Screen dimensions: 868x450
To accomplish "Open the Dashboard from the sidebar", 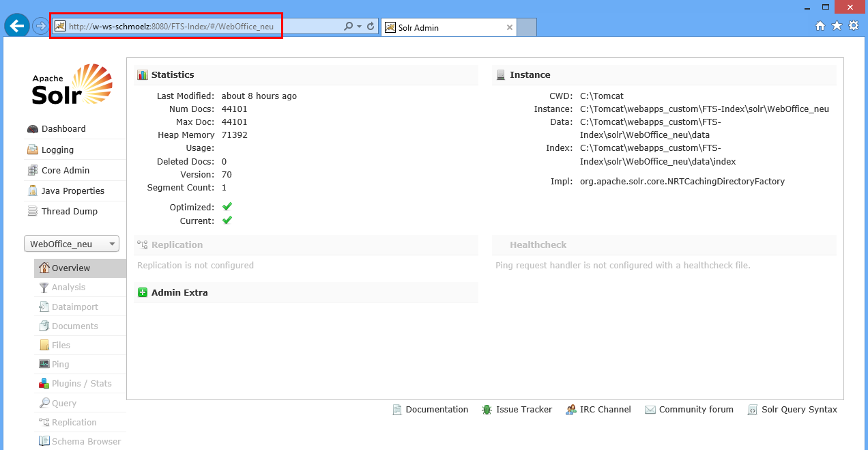I will 64,128.
